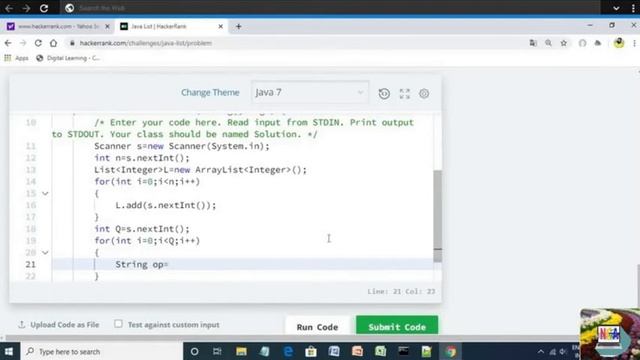Switch to Chrome on the taskbar

point(451,351)
